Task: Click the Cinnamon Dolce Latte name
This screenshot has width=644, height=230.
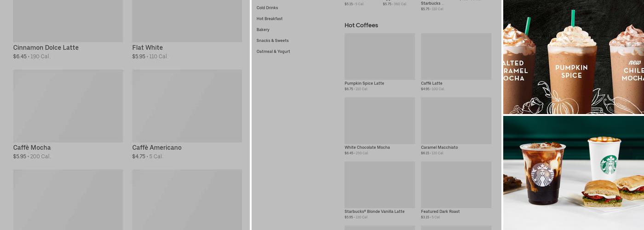Action: click(46, 48)
